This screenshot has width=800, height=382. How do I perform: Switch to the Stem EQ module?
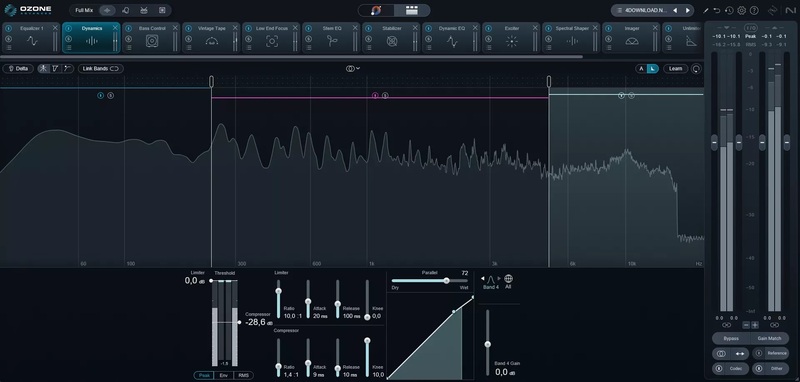coord(332,37)
